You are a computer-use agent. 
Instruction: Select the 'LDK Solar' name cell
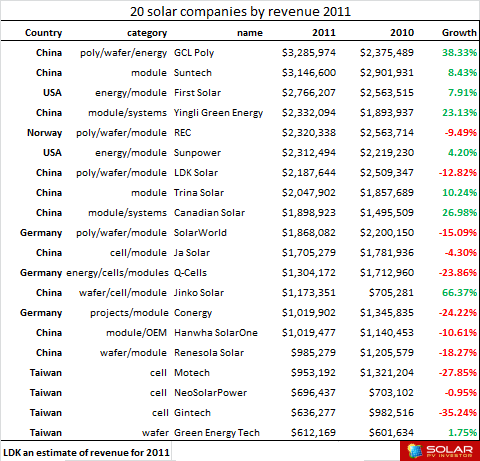tap(196, 173)
